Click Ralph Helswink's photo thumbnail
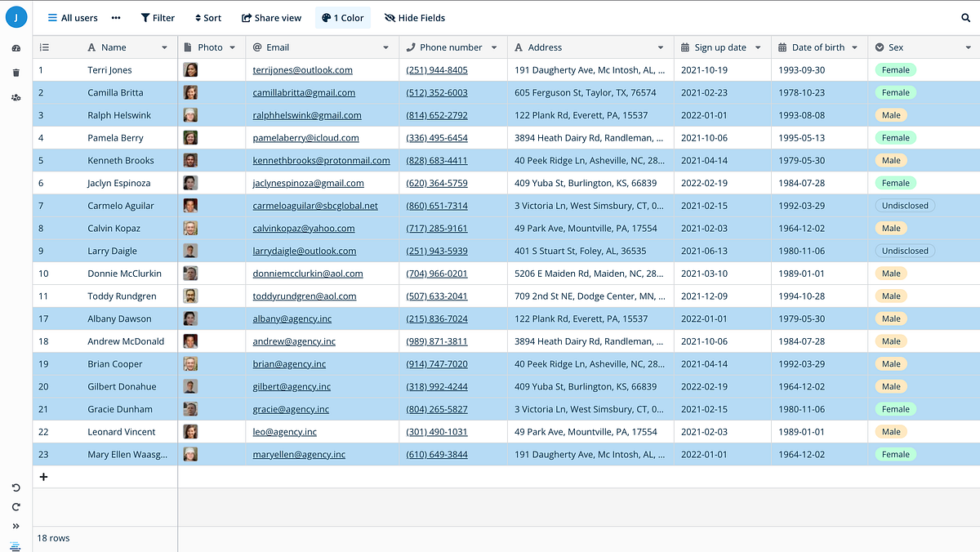This screenshot has width=980, height=552. point(190,115)
